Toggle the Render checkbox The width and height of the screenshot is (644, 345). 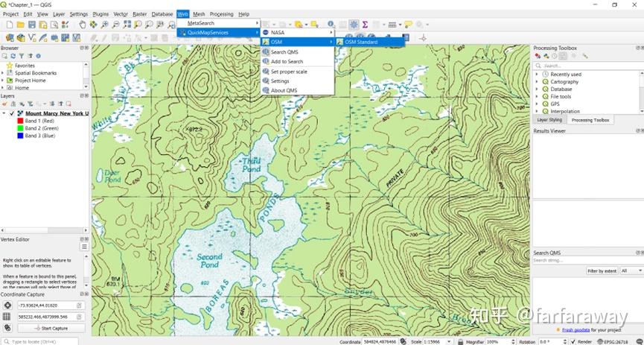coord(573,342)
